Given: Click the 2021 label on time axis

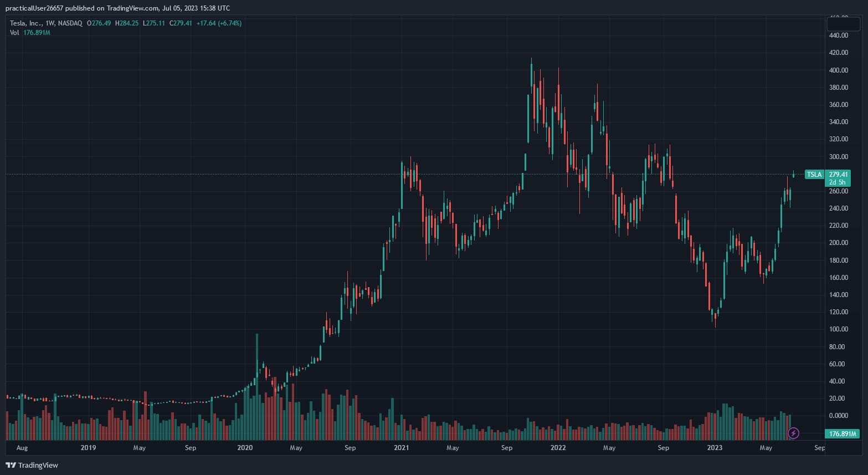Looking at the screenshot, I should tap(402, 448).
